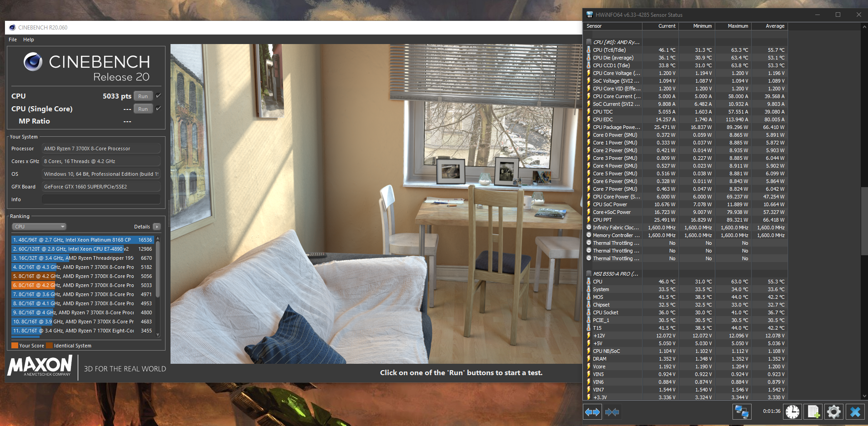Click the Sensor column header
Screen dimensions: 868x426
[x=612, y=26]
